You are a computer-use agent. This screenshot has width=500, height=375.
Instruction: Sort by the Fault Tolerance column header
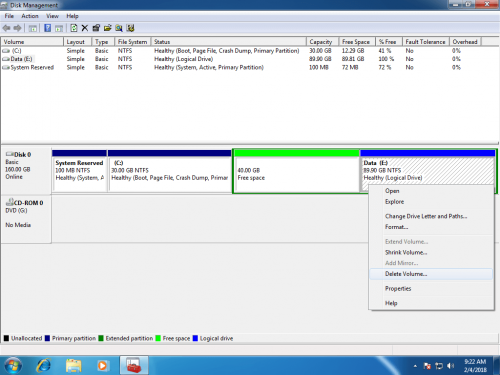[x=426, y=42]
